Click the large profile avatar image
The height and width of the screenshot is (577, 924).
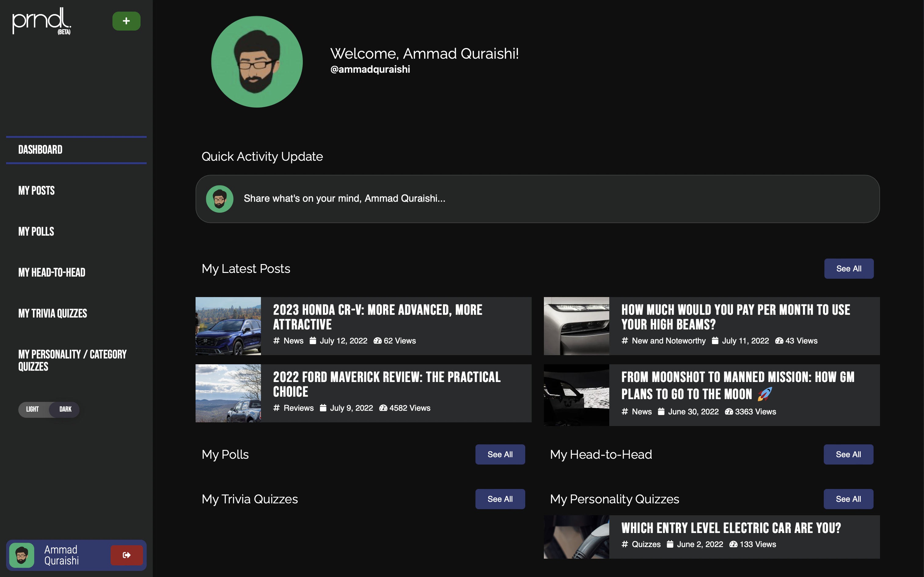[257, 62]
